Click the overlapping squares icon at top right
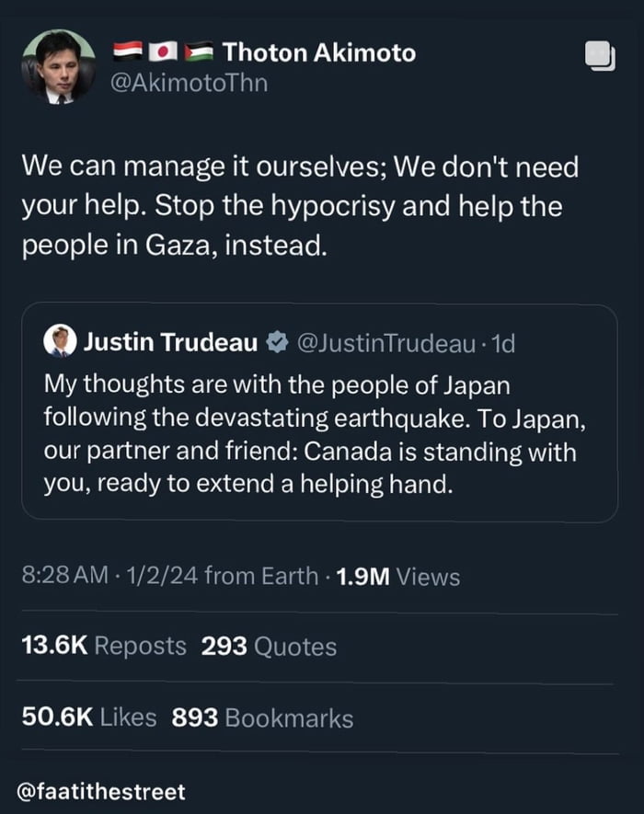This screenshot has width=644, height=814. click(599, 57)
